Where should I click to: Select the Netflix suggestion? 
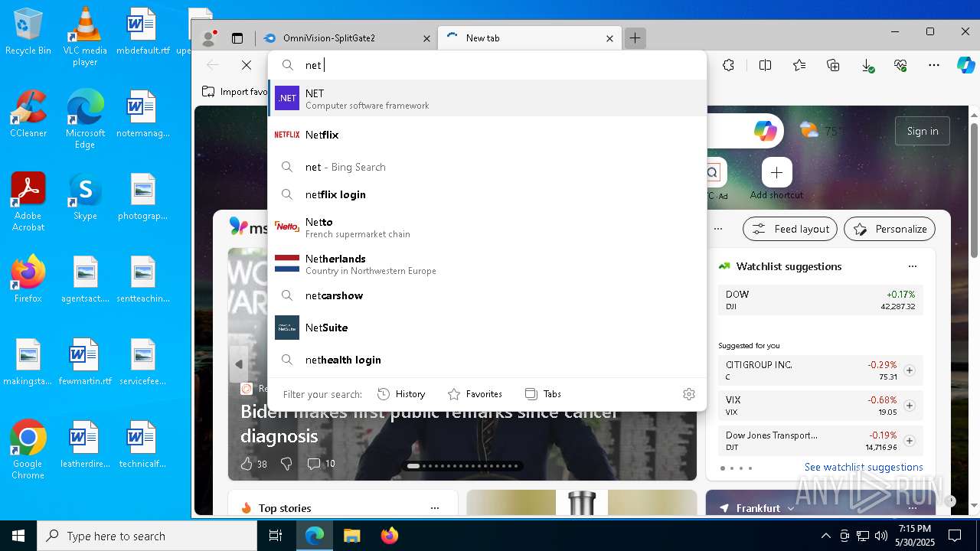pyautogui.click(x=487, y=135)
